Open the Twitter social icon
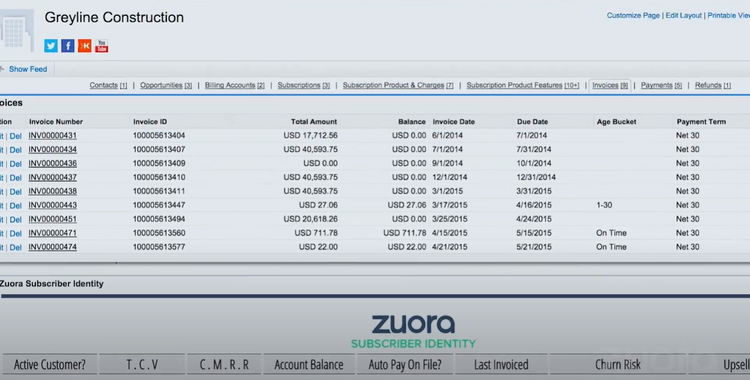 [51, 45]
